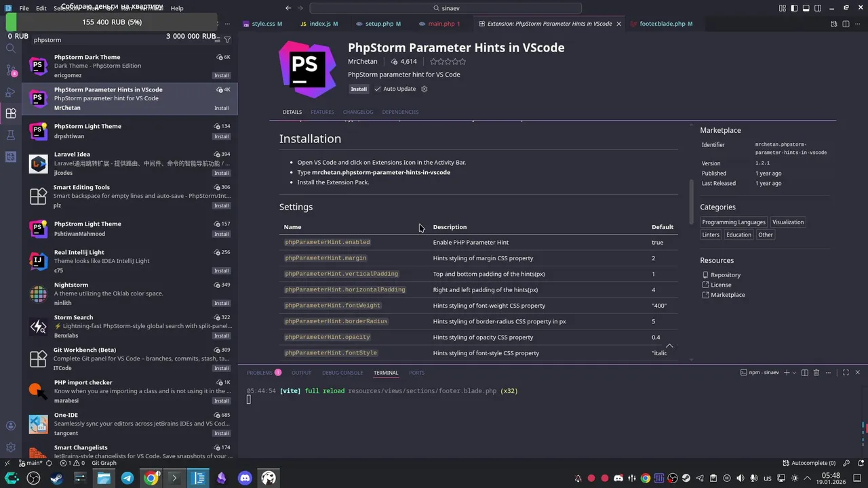Switch to the CHANGELOG tab

[358, 112]
